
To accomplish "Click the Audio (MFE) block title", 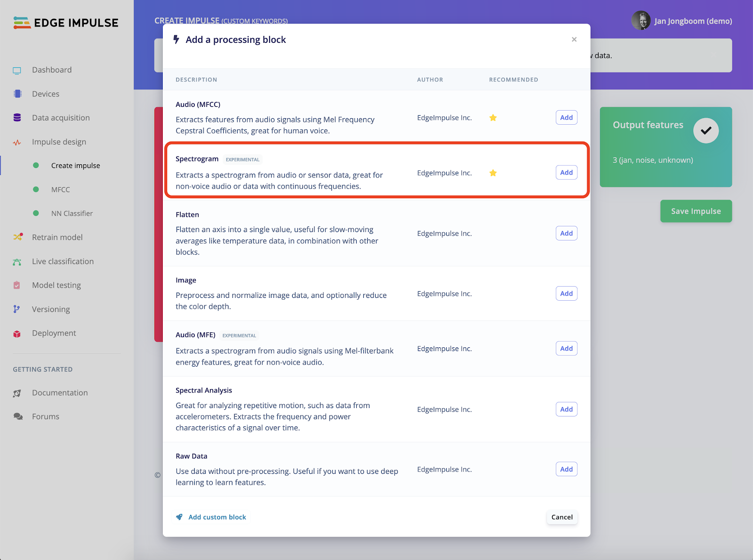I will pos(195,335).
